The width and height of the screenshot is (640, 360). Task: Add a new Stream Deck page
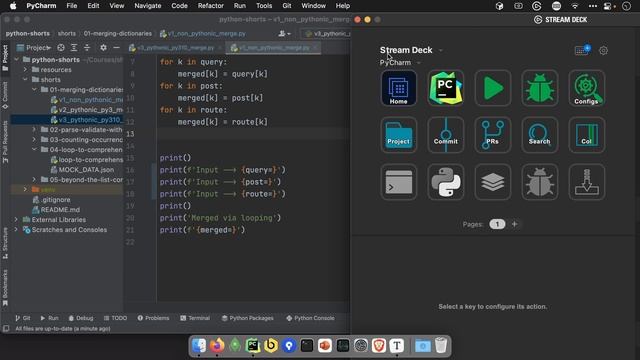pos(515,224)
